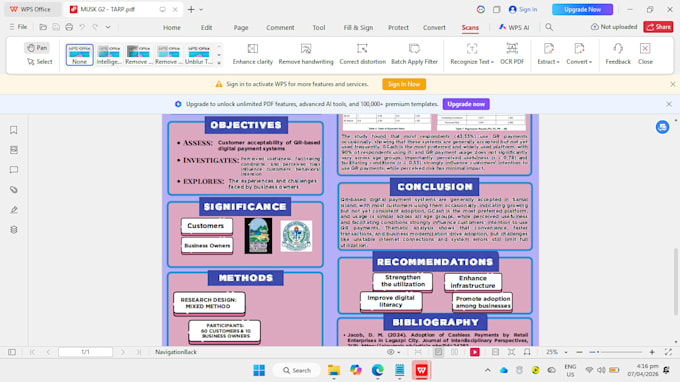Adjust the zoom slider
This screenshot has width=680, height=382.
[615, 352]
